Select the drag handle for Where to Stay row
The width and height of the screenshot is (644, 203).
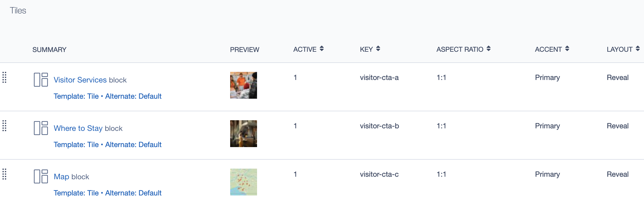tap(5, 126)
